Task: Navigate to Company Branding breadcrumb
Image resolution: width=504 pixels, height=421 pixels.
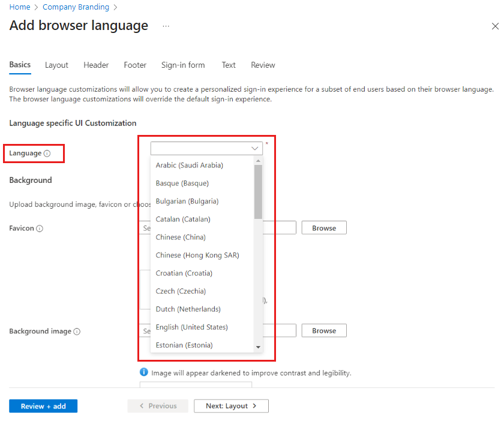Action: 76,7
